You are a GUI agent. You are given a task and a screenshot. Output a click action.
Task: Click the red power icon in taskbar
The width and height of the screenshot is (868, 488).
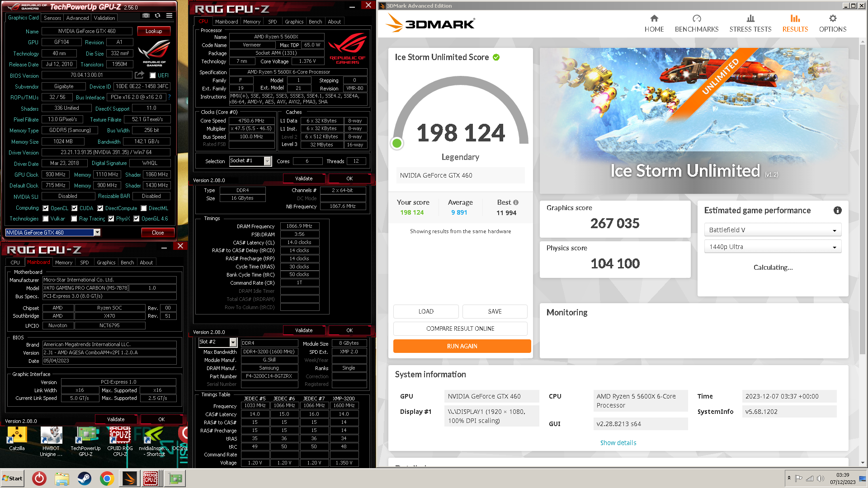pyautogui.click(x=39, y=479)
